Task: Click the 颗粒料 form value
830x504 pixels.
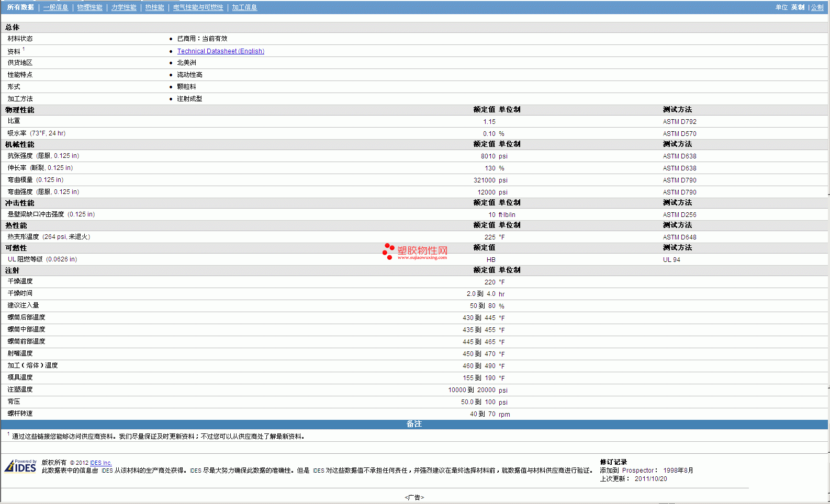Action: tap(186, 87)
